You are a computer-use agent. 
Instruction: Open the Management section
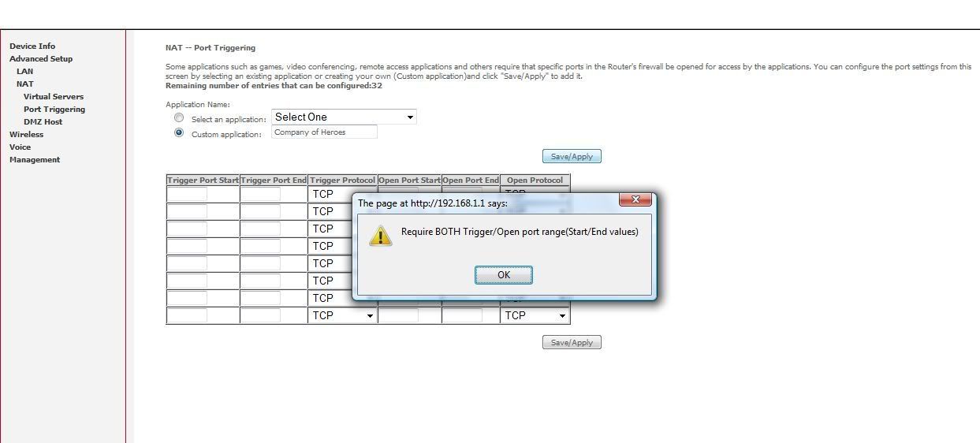coord(35,159)
